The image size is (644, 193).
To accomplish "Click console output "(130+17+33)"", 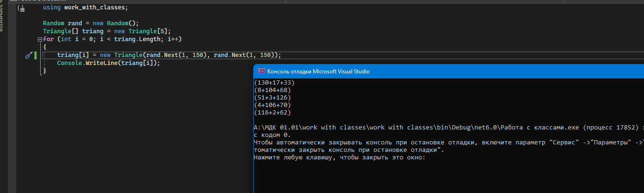I will (274, 83).
